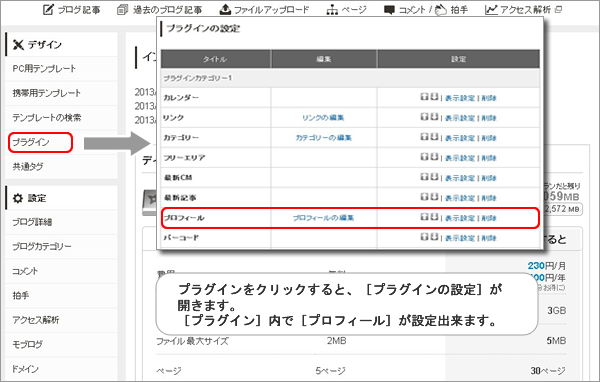This screenshot has height=382, width=600.
Task: Open the リンクの編集 link
Action: click(323, 118)
